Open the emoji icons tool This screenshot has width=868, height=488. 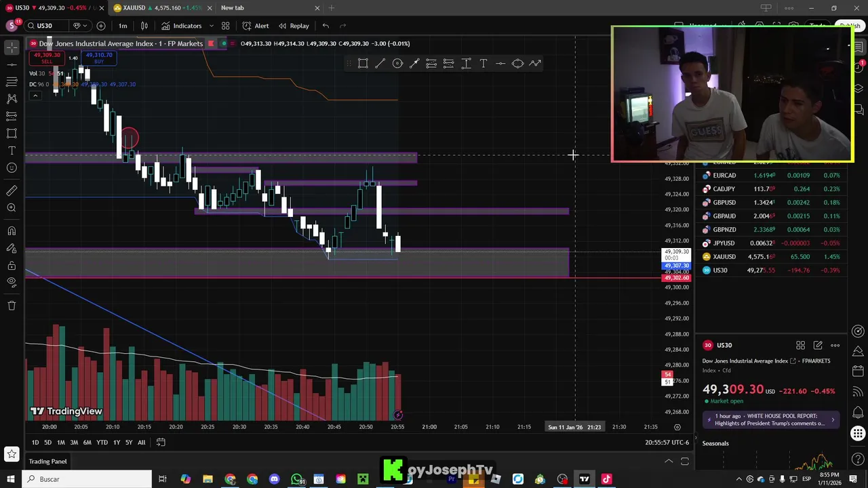(12, 168)
